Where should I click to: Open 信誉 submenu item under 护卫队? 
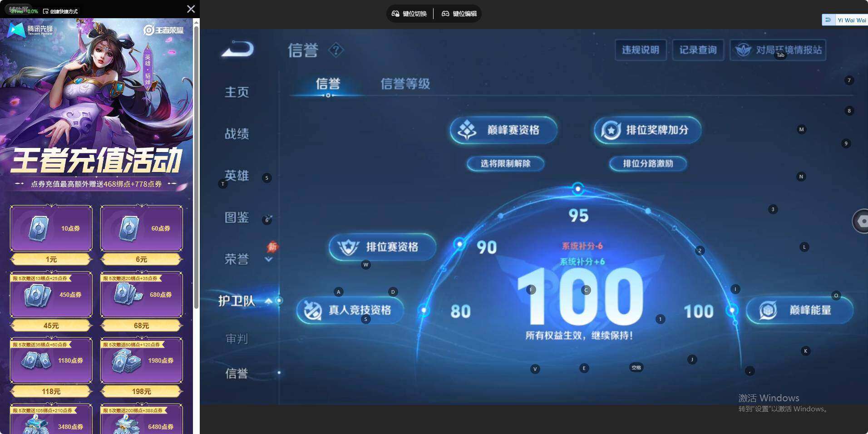(x=237, y=373)
